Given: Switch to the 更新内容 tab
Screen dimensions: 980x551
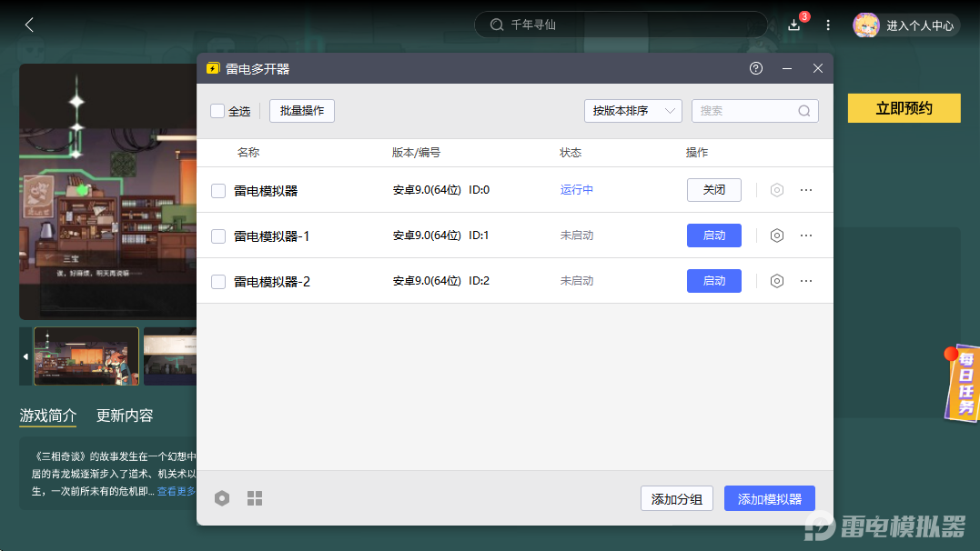Looking at the screenshot, I should coord(125,416).
